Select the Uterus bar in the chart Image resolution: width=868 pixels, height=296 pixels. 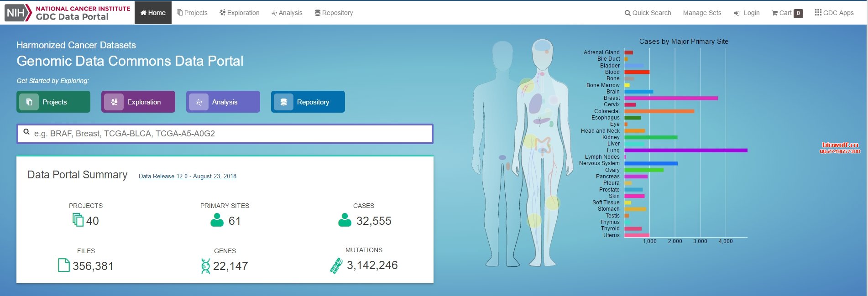point(637,235)
